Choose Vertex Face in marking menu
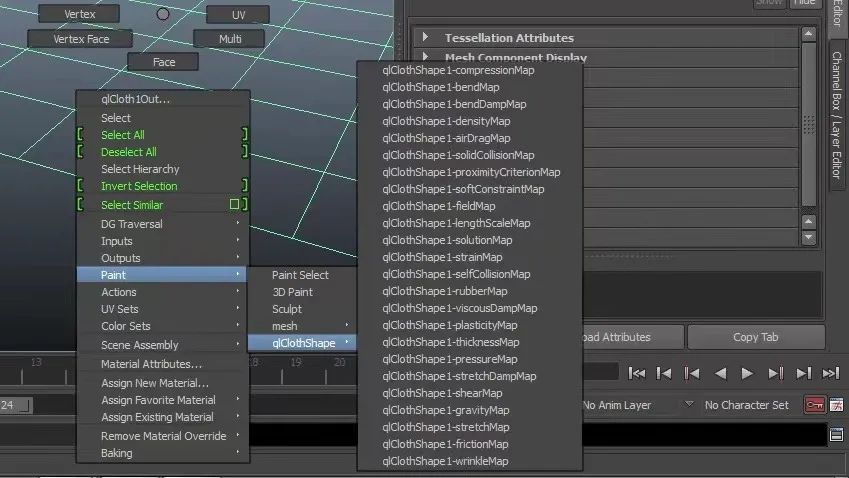 (80, 39)
